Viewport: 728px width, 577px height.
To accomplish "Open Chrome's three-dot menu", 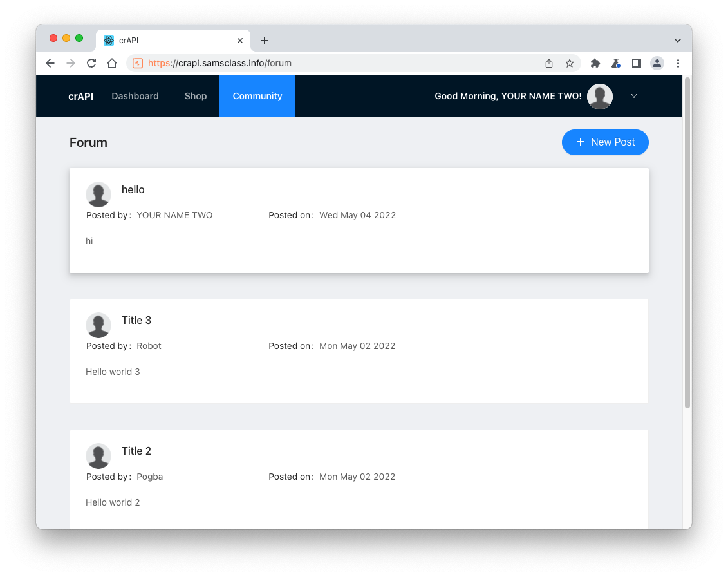I will (x=678, y=63).
